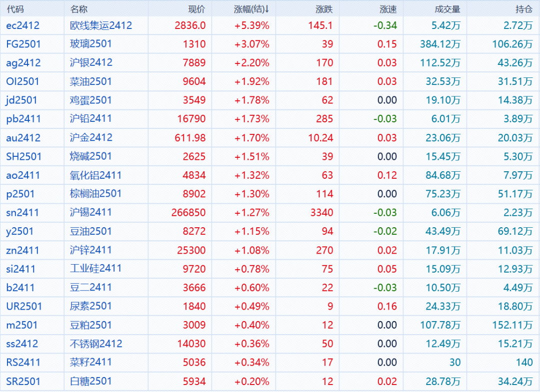Open contract code y2501
The height and width of the screenshot is (392, 540).
point(19,231)
